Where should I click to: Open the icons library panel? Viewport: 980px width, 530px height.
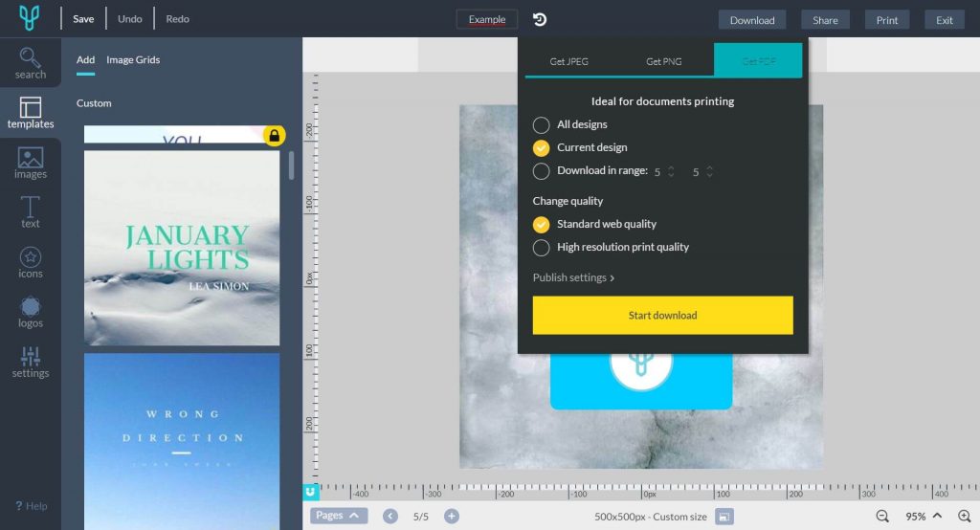click(x=30, y=262)
